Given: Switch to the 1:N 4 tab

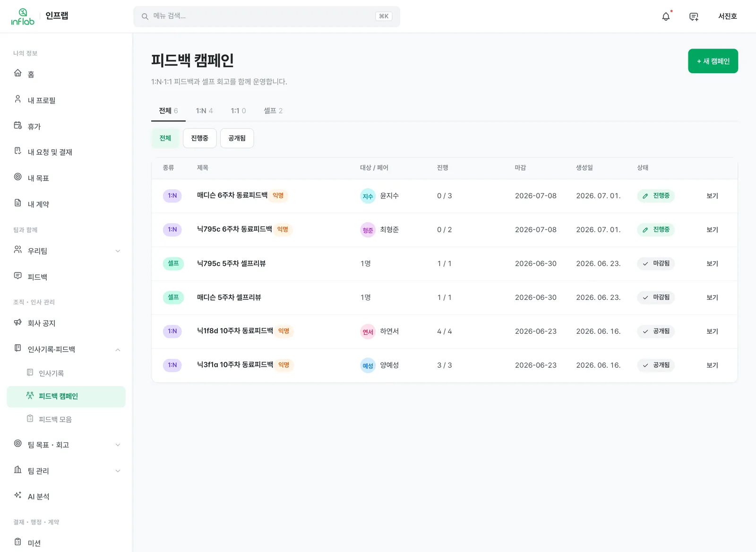Looking at the screenshot, I should click(x=204, y=110).
